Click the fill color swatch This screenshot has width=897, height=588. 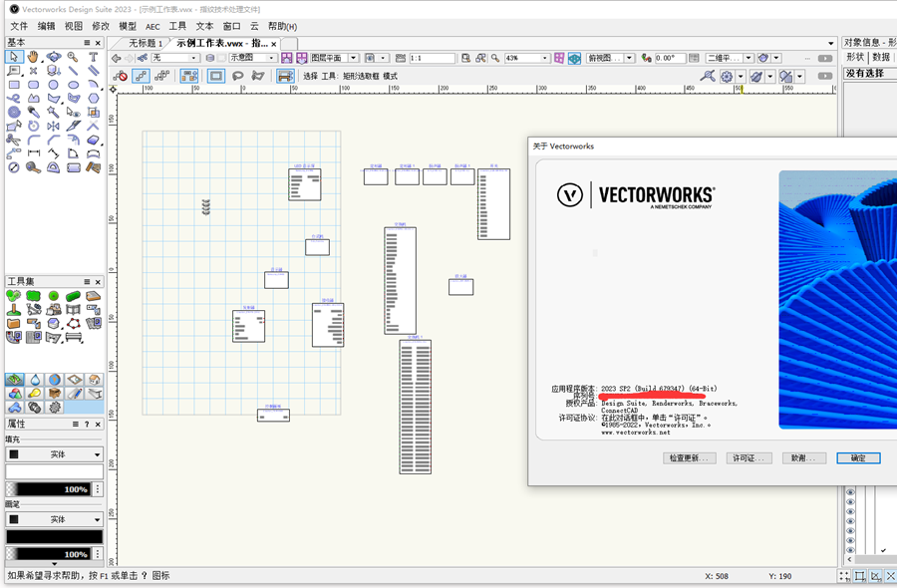pyautogui.click(x=55, y=471)
